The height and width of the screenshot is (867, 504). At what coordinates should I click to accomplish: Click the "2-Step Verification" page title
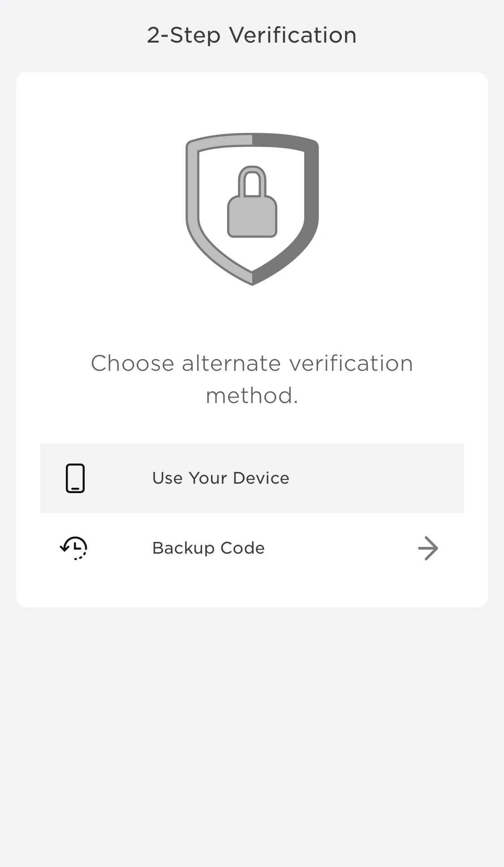pos(252,35)
